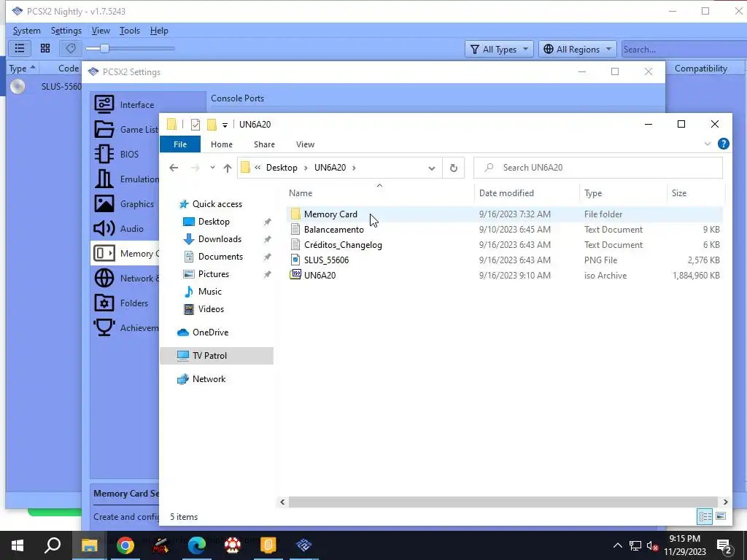
Task: Select the SLUS-5560 disc icon entry
Action: [x=18, y=86]
